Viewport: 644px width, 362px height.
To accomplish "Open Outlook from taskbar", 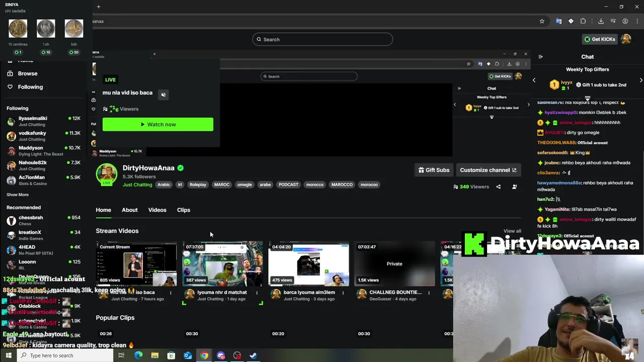I will [x=188, y=355].
